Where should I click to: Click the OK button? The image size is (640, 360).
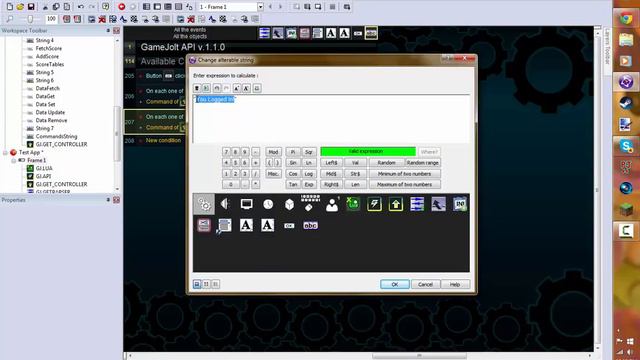[395, 284]
